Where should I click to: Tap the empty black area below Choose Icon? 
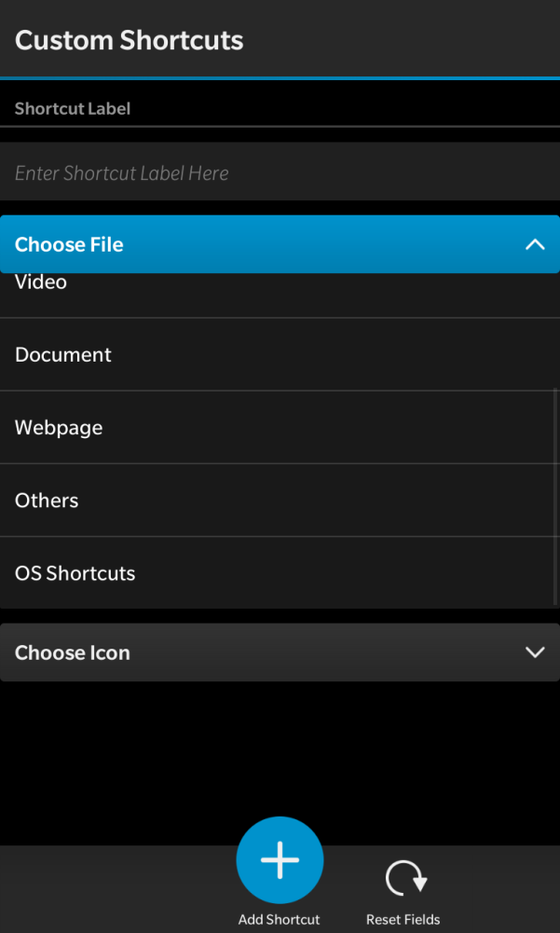coord(280,755)
